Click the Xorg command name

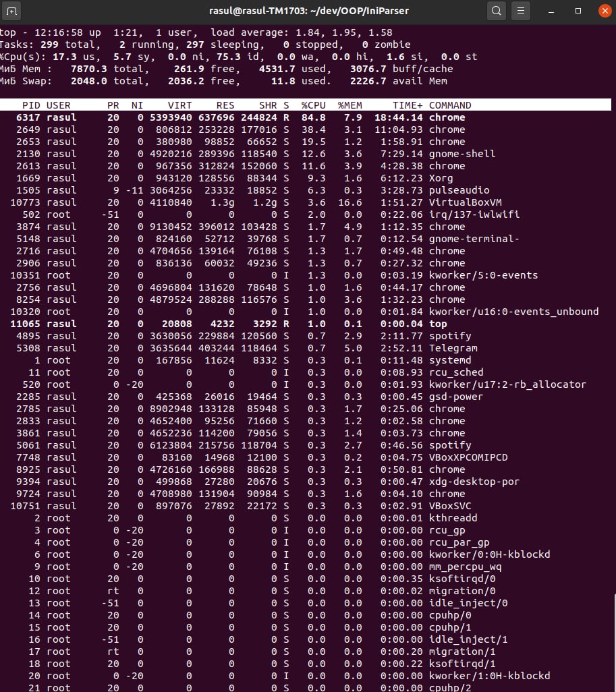coord(441,178)
